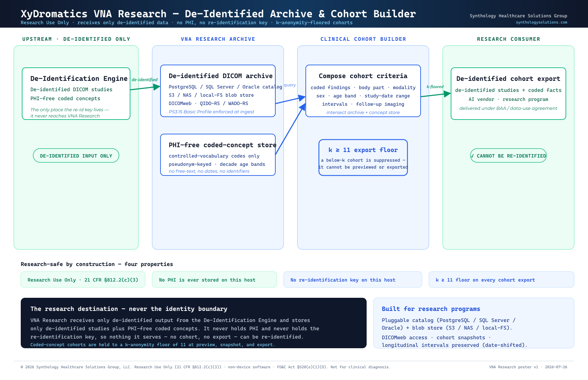
Task: Click the Compose cohort criteria box
Action: tap(363, 91)
